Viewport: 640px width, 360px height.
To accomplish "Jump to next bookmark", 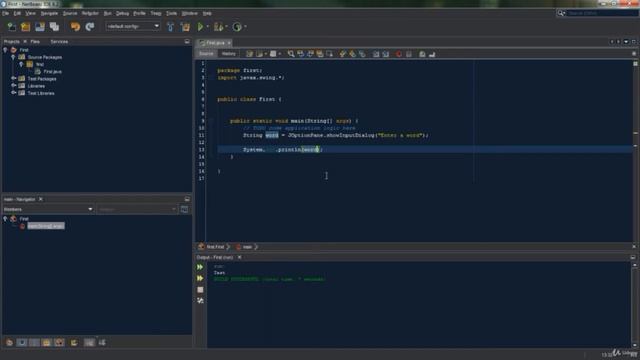I will (x=352, y=54).
